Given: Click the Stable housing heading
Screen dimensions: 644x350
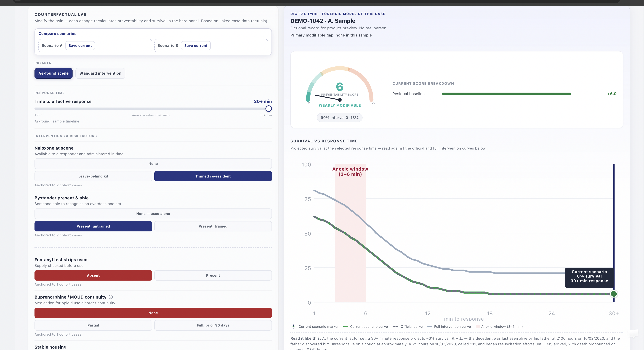Looking at the screenshot, I should [50, 347].
